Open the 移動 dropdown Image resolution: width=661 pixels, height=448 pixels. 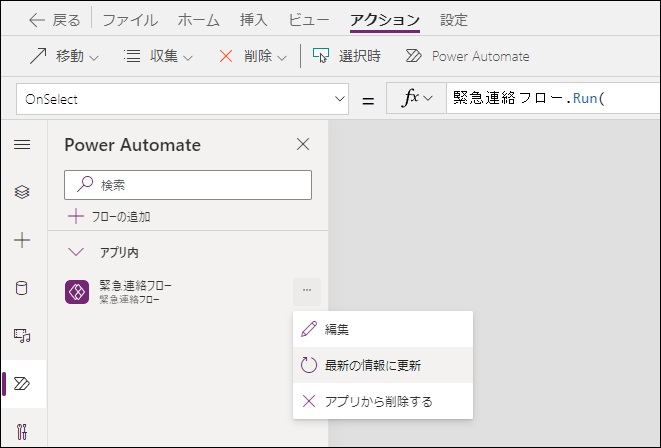point(64,56)
